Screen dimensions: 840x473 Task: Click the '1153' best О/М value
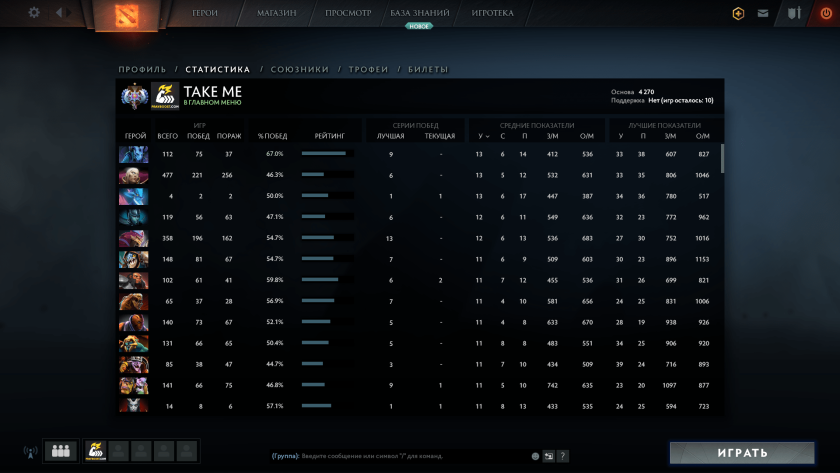pos(702,259)
